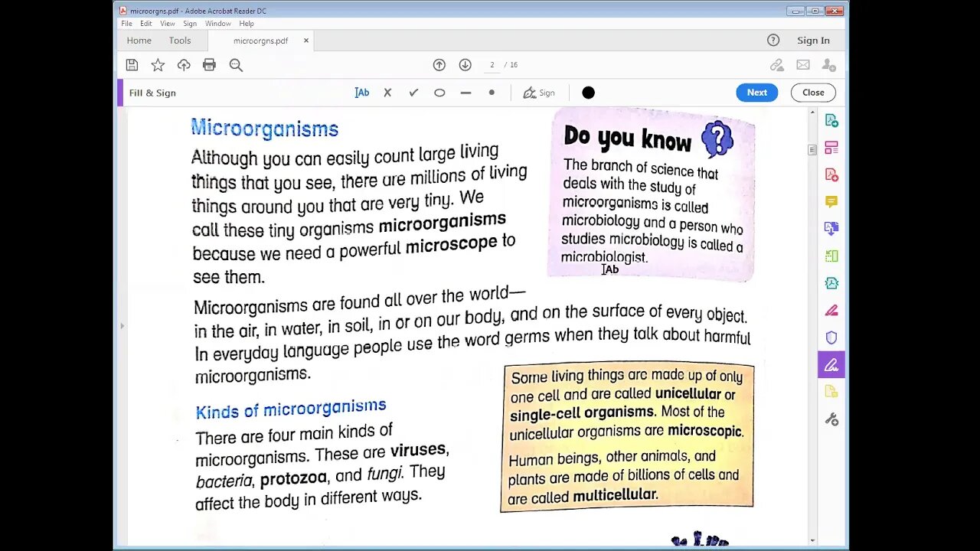The height and width of the screenshot is (551, 980).
Task: Click the upload to cloud icon
Action: (184, 65)
